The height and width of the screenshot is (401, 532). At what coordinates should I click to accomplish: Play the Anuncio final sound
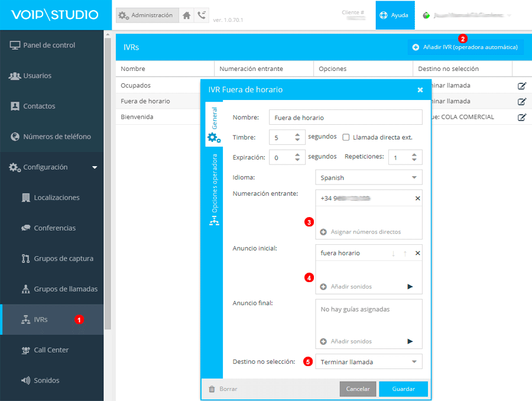click(410, 341)
